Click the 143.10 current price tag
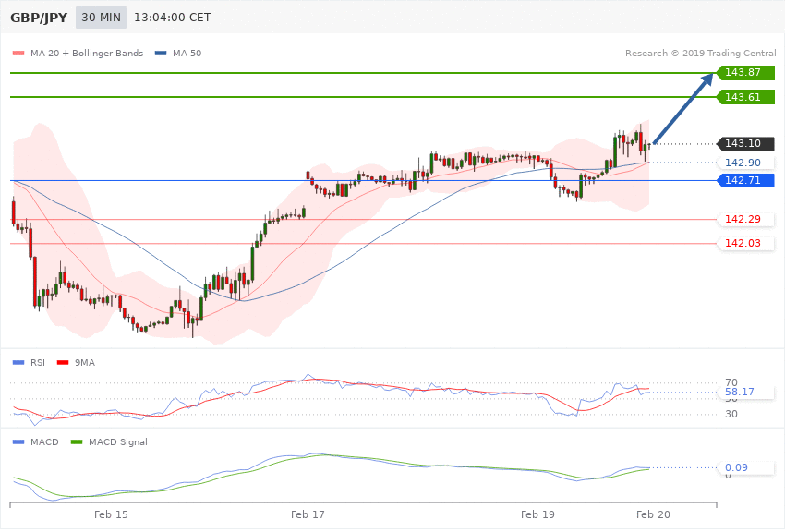 746,144
